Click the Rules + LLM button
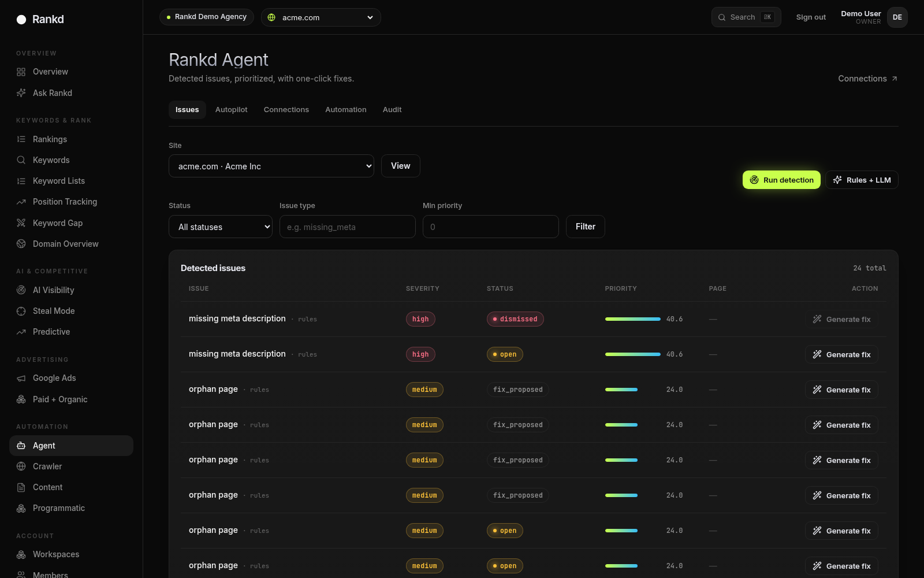 pyautogui.click(x=862, y=180)
